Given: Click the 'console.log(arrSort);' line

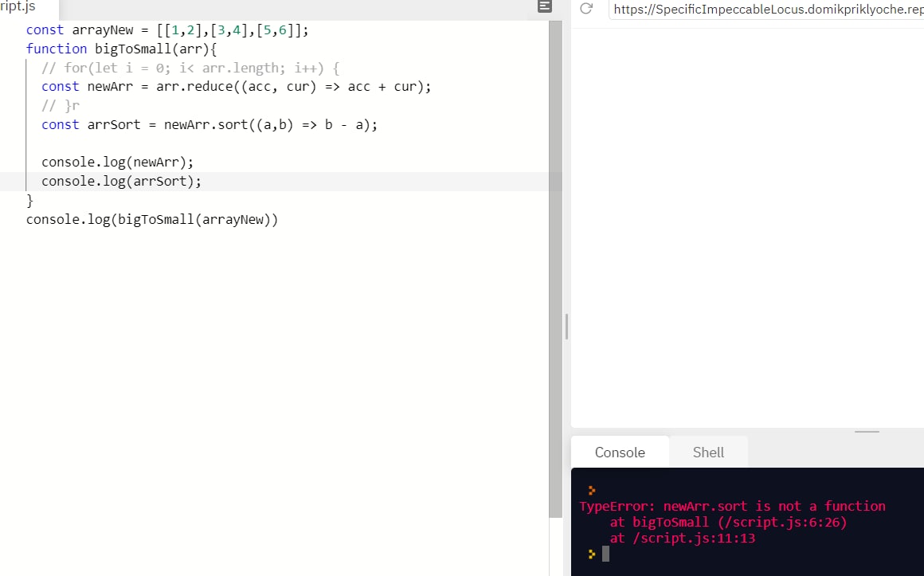Looking at the screenshot, I should [121, 181].
